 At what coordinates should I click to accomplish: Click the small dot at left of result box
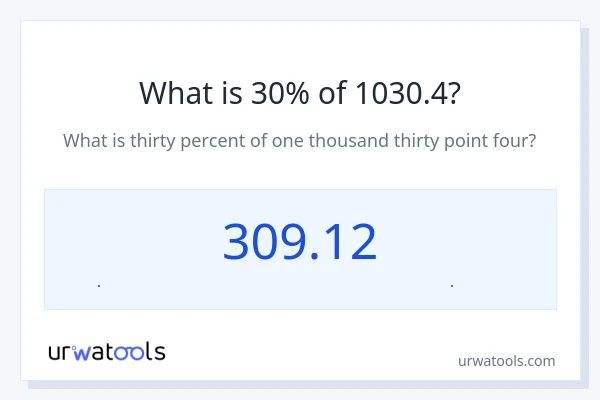tap(99, 286)
